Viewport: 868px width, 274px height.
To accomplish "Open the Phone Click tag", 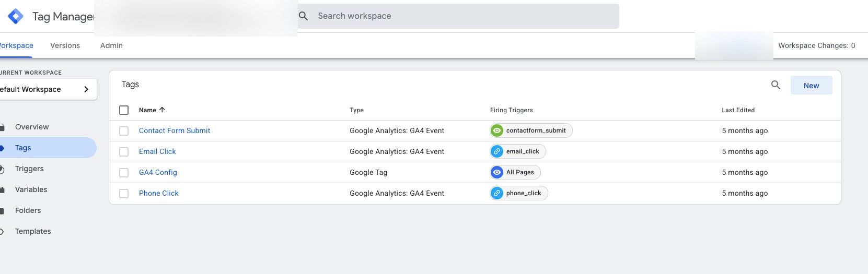I will [158, 193].
